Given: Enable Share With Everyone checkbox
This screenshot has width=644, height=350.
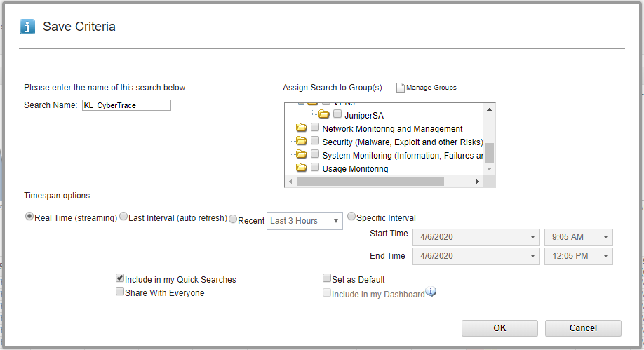Looking at the screenshot, I should [x=120, y=292].
